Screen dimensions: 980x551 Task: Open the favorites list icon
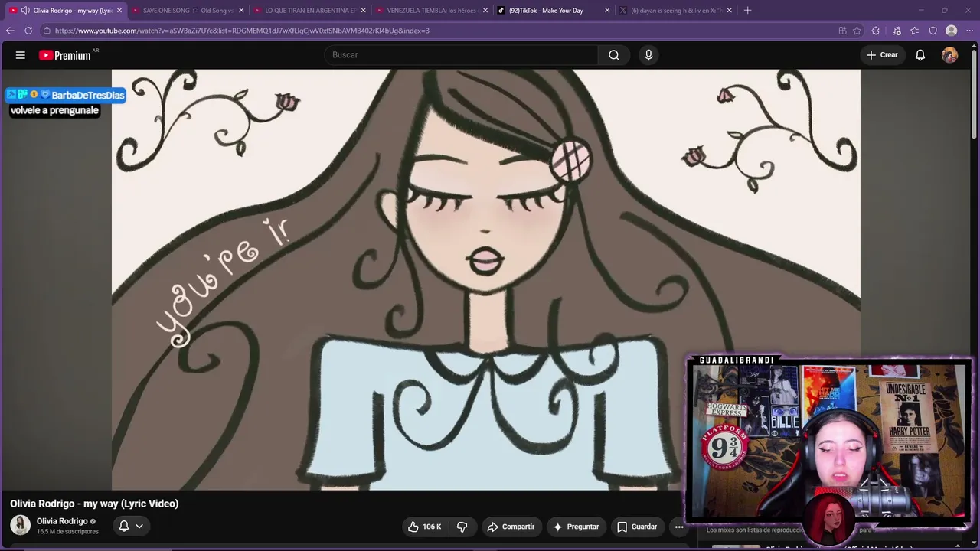[915, 31]
